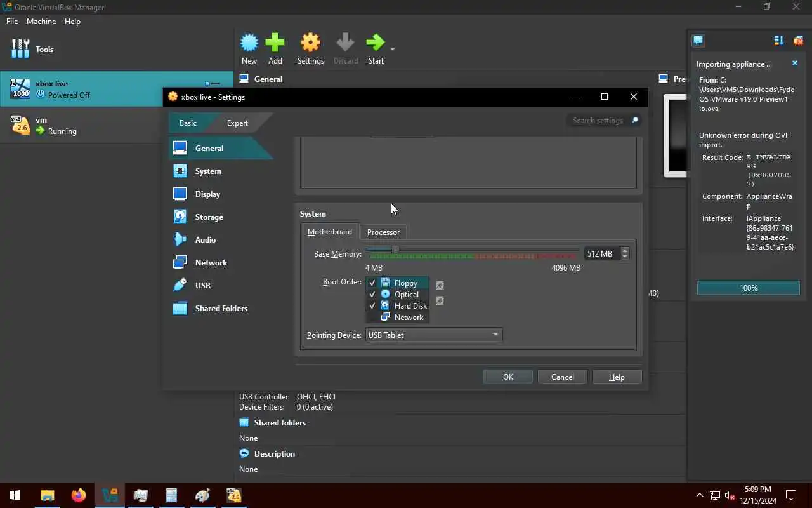812x508 pixels.
Task: Open Settings from the main toolbar
Action: (x=310, y=50)
